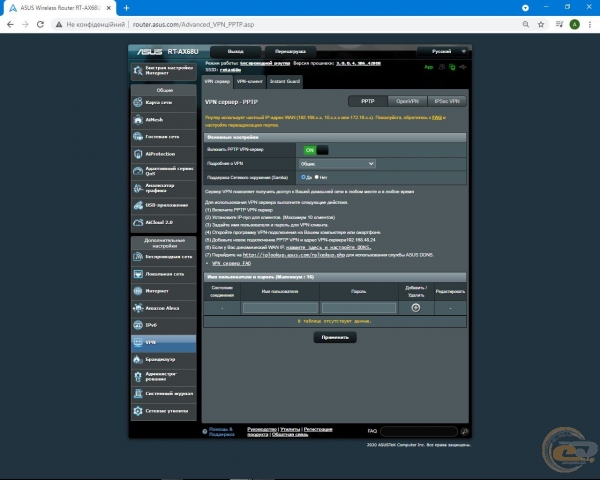Click the Имя пользователя input field
This screenshot has width=600, height=480.
[x=280, y=308]
